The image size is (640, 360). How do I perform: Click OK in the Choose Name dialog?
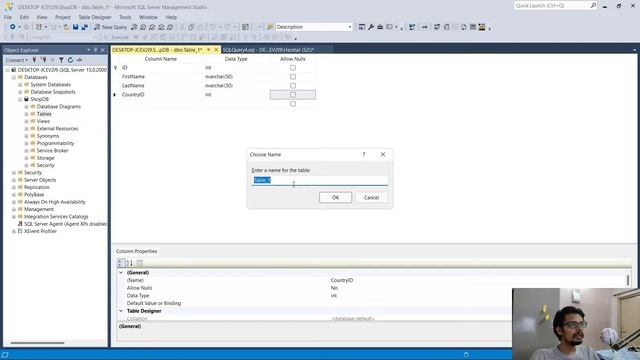[336, 198]
